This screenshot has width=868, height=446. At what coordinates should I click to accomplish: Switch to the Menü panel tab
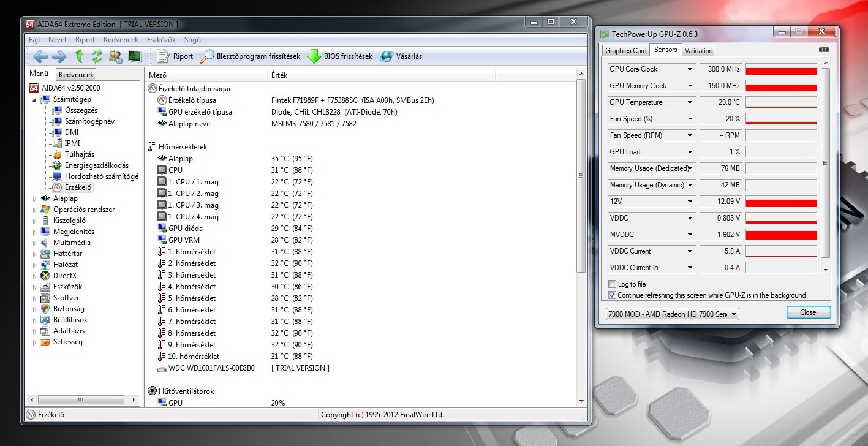point(39,74)
